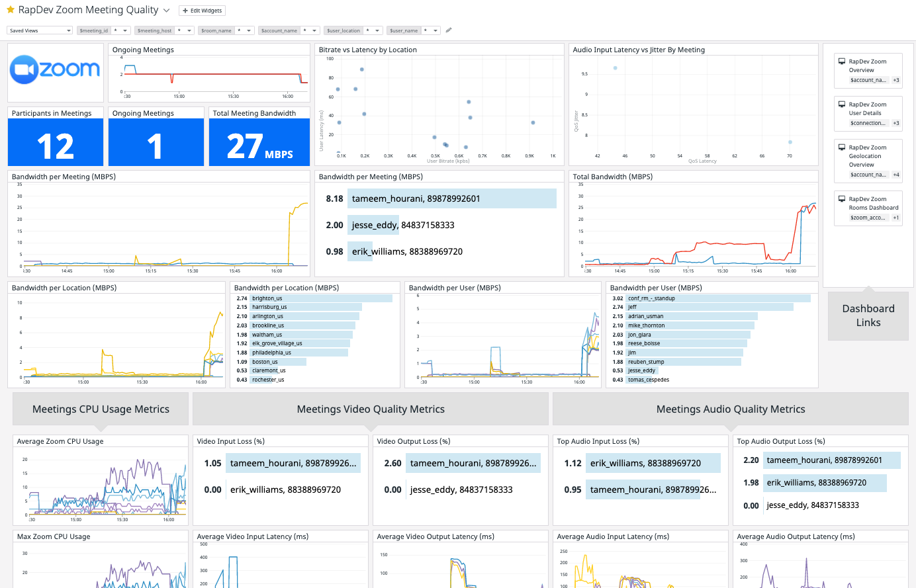Click the Meetings Video Quality Metrics header
Viewport: 916px width, 588px height.
pos(371,409)
